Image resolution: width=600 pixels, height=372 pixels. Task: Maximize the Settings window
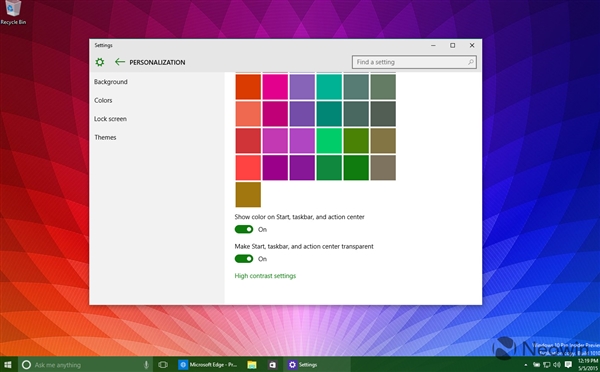452,45
